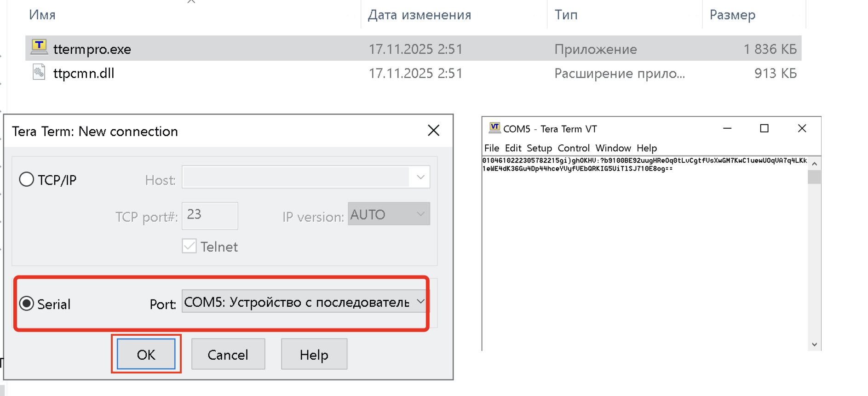The height and width of the screenshot is (396, 868).
Task: Click the Help button in New connection dialog
Action: pyautogui.click(x=314, y=354)
